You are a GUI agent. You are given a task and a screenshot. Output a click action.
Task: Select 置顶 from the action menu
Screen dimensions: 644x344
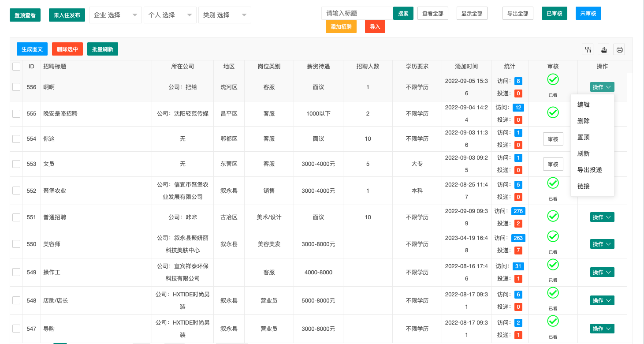[592, 137]
